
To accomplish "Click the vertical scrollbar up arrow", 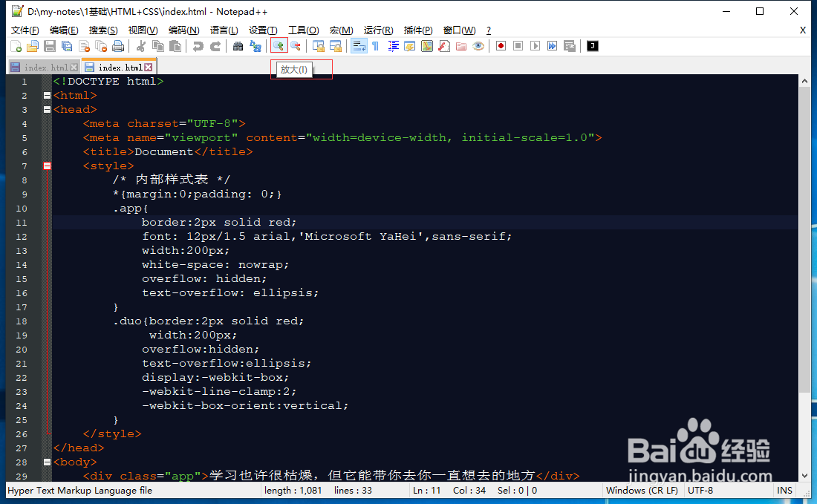I will [x=804, y=81].
